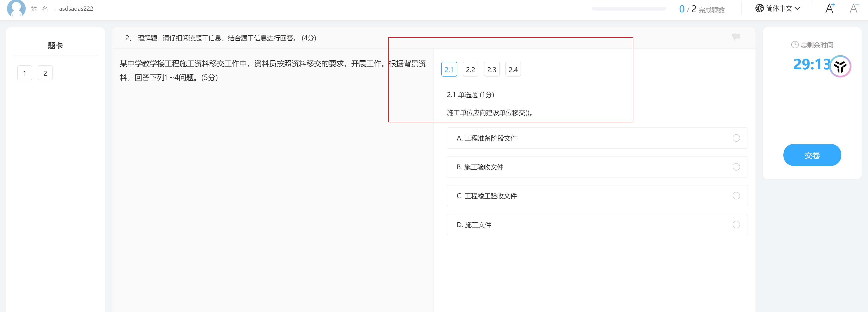Click the 总剩余时间 label
868x312 pixels.
[x=817, y=45]
